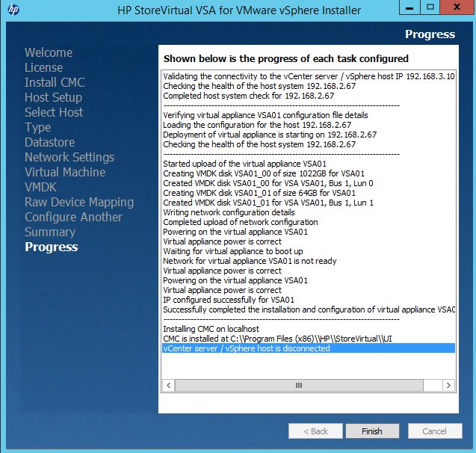Viewport: 476px width, 453px height.
Task: Select the highlighted vCenter disconnected log line
Action: (x=247, y=348)
